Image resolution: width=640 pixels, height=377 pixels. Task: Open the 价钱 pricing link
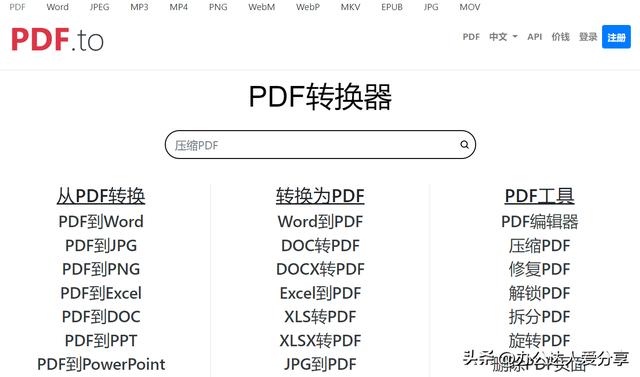tap(560, 37)
